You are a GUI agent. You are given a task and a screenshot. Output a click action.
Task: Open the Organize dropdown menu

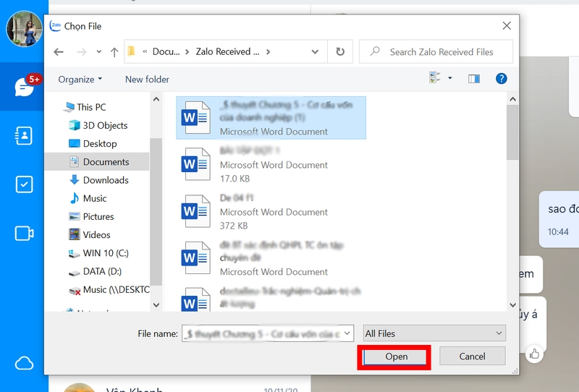tap(80, 80)
